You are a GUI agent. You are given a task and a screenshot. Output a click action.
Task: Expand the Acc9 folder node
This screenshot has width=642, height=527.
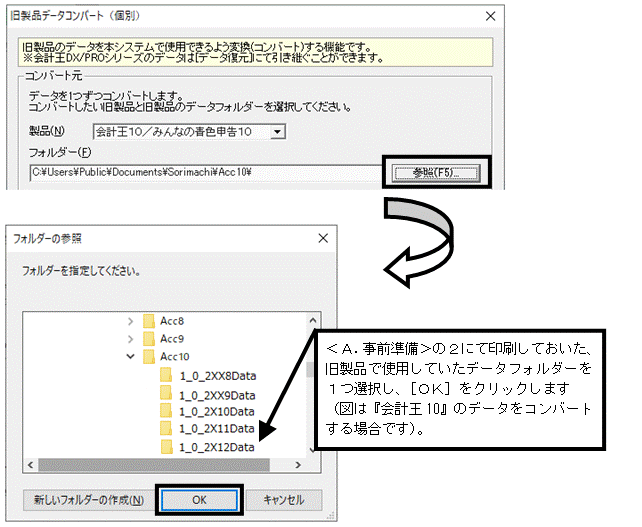click(130, 339)
